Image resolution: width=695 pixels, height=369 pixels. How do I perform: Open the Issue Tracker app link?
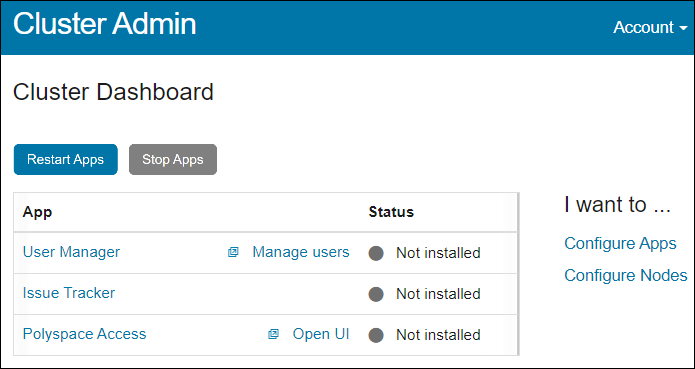coord(69,293)
